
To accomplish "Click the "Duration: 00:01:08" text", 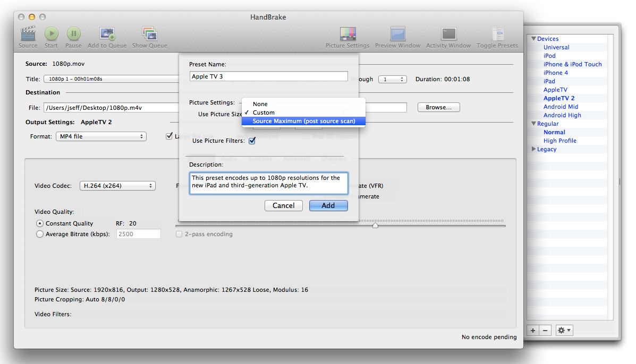I will 443,80.
